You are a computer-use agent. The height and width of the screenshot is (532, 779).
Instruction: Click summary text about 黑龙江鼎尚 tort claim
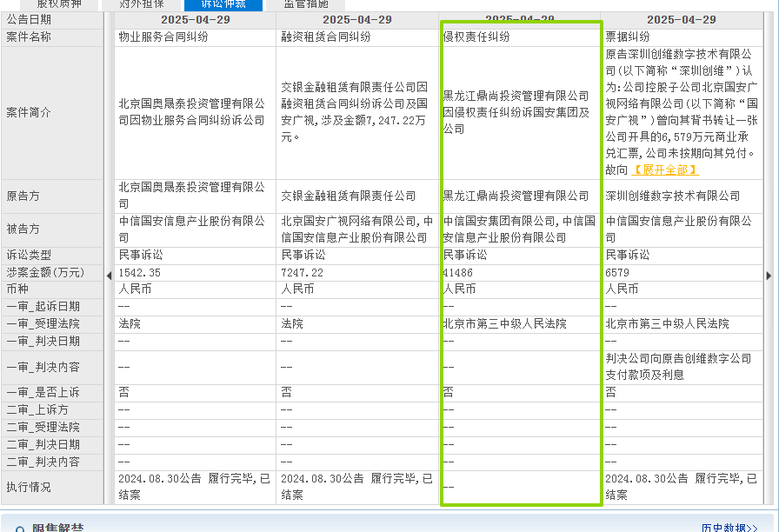click(x=516, y=113)
